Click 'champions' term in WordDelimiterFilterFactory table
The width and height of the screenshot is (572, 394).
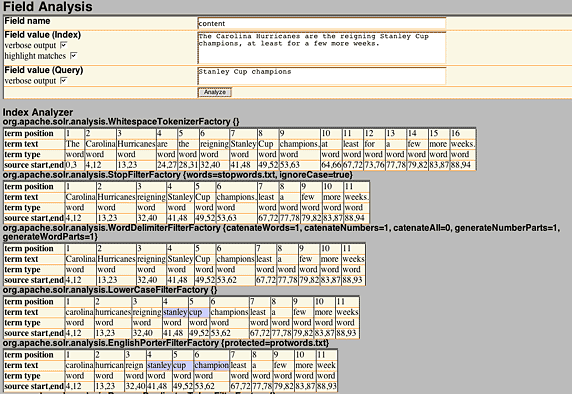pyautogui.click(x=235, y=259)
